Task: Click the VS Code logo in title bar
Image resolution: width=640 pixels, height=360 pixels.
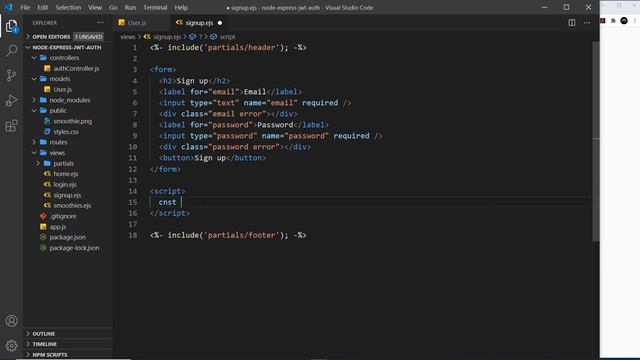Action: 8,7
